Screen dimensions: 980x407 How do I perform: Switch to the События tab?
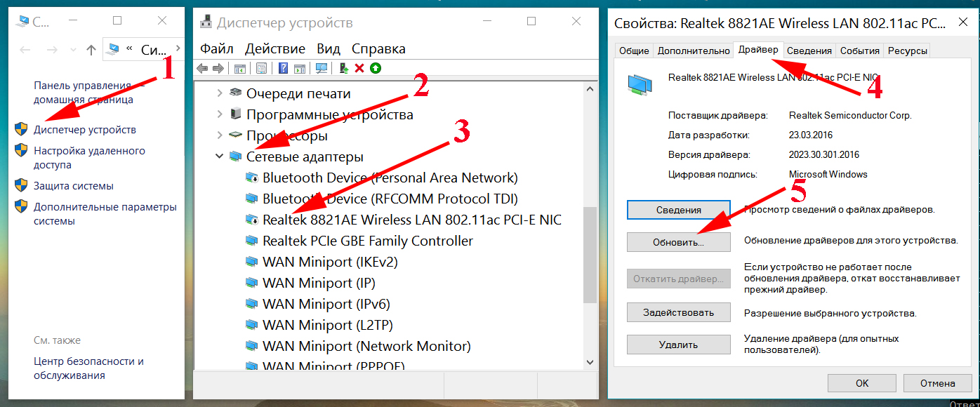pyautogui.click(x=860, y=51)
